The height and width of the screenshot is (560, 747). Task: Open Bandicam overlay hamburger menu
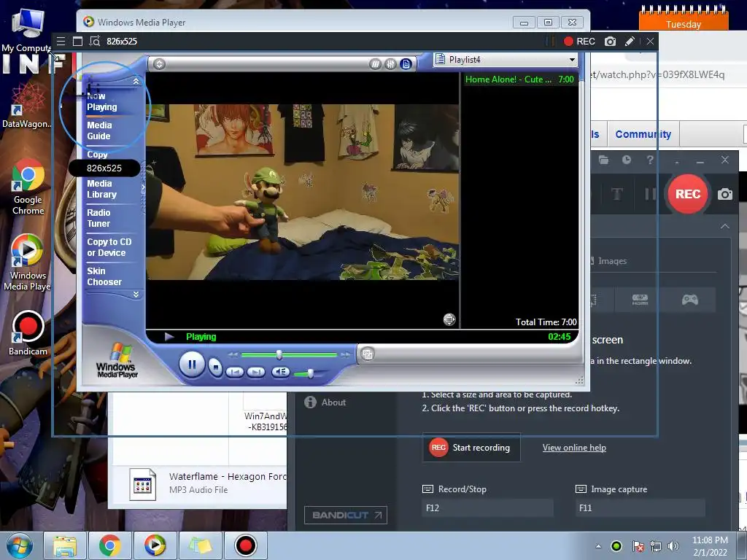tap(61, 42)
